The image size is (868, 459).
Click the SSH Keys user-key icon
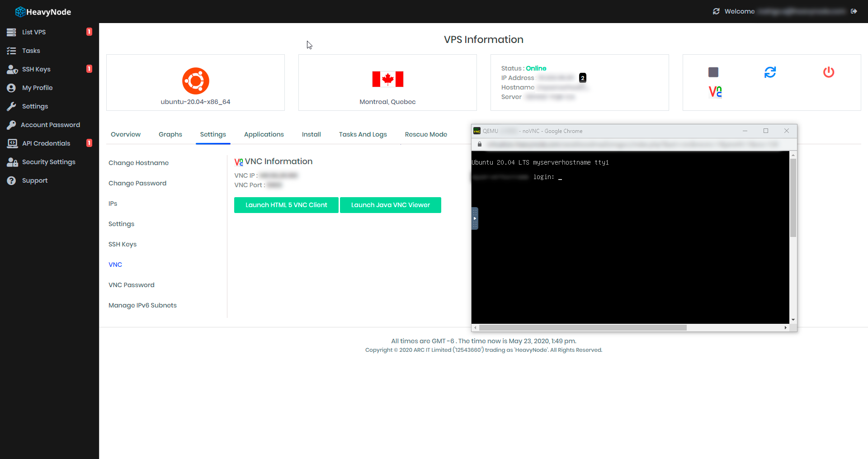[12, 69]
